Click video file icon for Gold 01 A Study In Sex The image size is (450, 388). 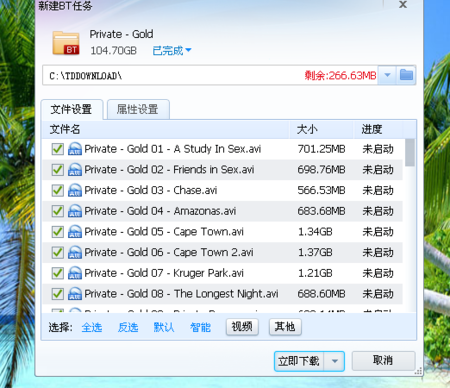click(75, 149)
